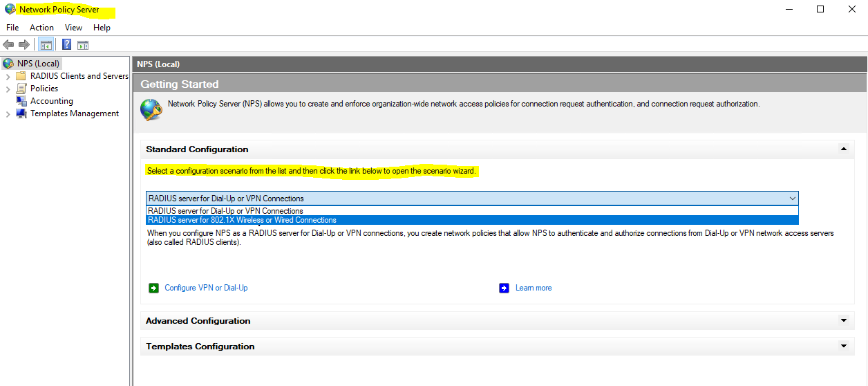Click the NPS (Local) pane title bar
Viewport: 868px width, 386px height.
(x=500, y=64)
